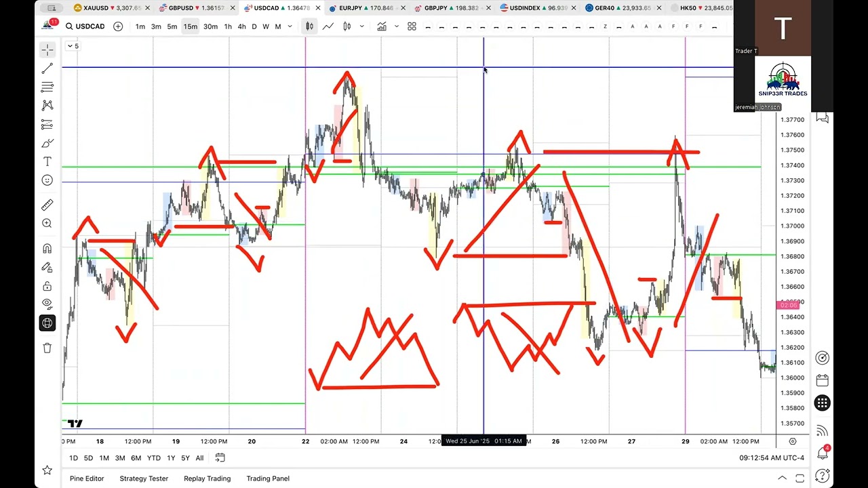Maximize the bottom panel
Image resolution: width=868 pixels, height=488 pixels.
[800, 479]
